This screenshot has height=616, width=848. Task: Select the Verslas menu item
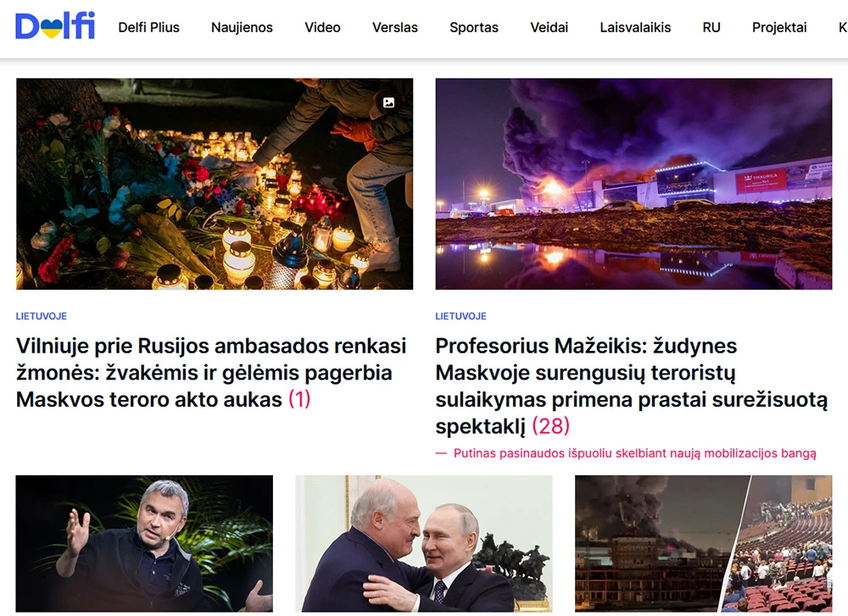click(x=395, y=28)
